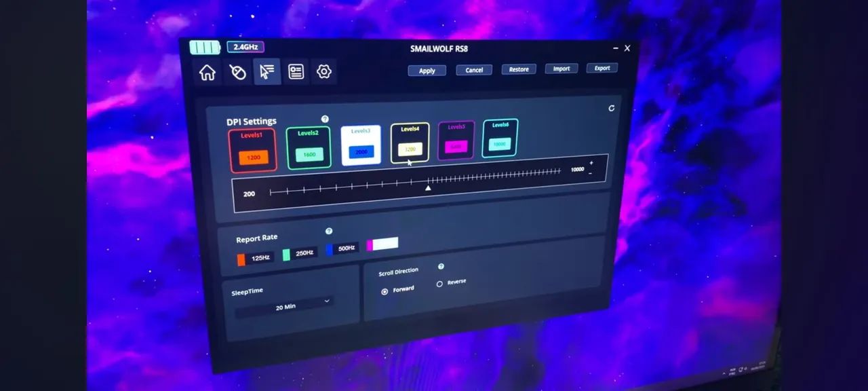The image size is (868, 391).
Task: Click the help icon beside DPI Settings
Action: point(325,119)
